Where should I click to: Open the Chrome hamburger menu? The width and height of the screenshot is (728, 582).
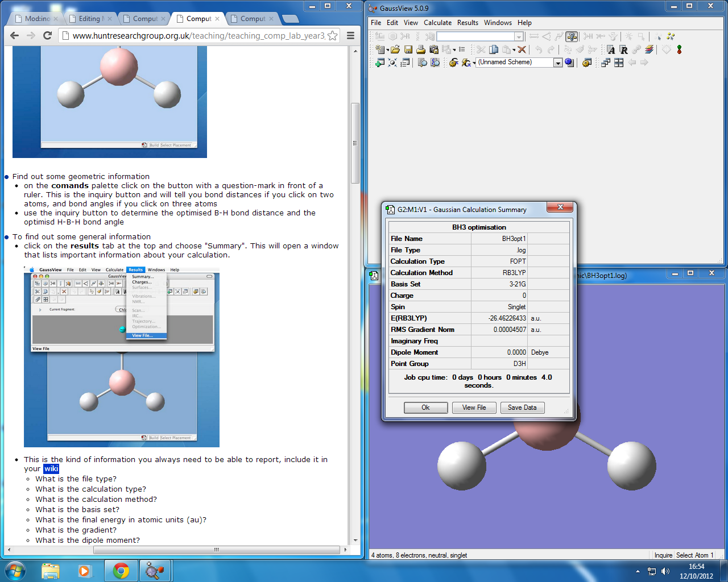click(350, 36)
